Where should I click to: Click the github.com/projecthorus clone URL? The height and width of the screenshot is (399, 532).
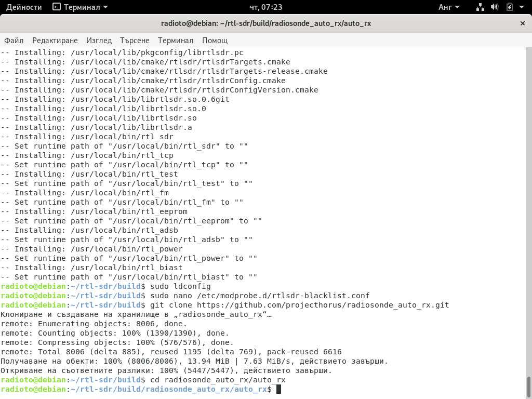323,305
